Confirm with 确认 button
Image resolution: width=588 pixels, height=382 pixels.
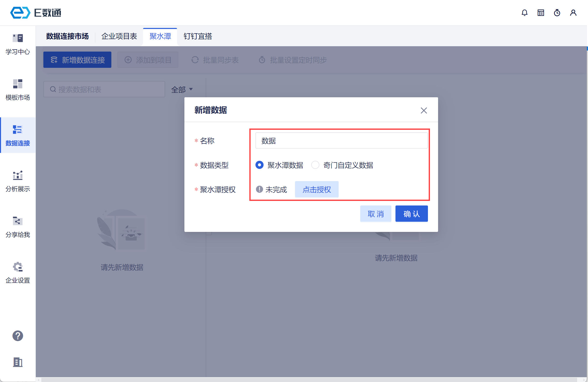coord(411,214)
